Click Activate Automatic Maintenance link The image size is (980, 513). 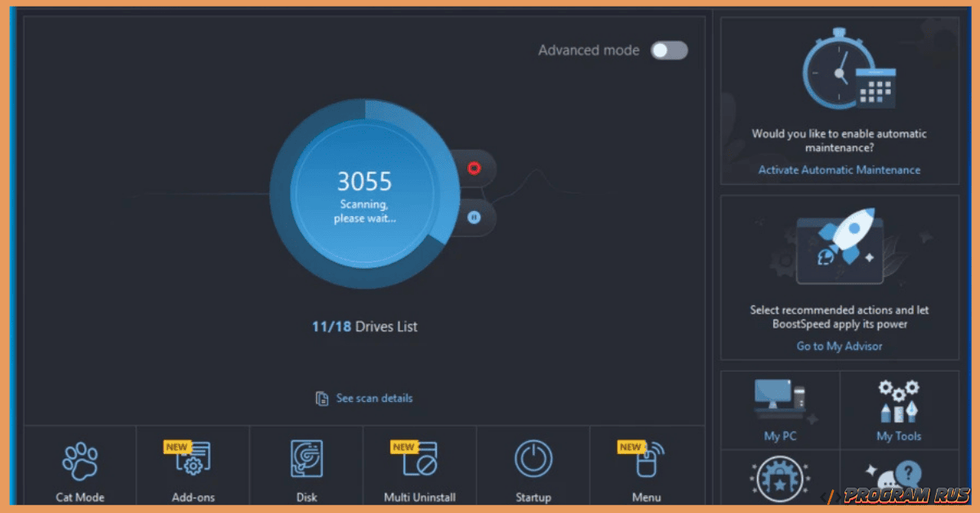point(839,170)
